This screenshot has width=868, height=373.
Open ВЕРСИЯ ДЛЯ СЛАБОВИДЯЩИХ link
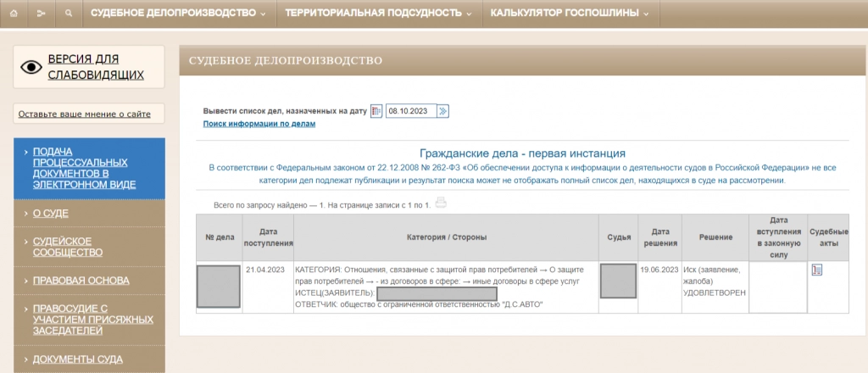point(96,67)
